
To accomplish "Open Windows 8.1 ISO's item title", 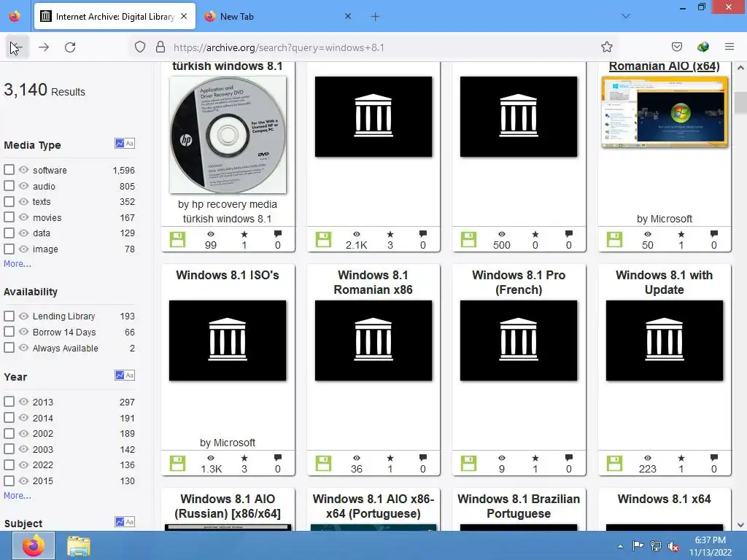I will pyautogui.click(x=228, y=275).
